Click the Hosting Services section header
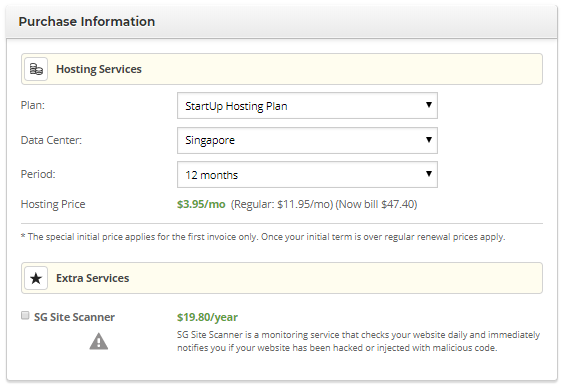Viewport: 564px width, 388px height. point(282,69)
